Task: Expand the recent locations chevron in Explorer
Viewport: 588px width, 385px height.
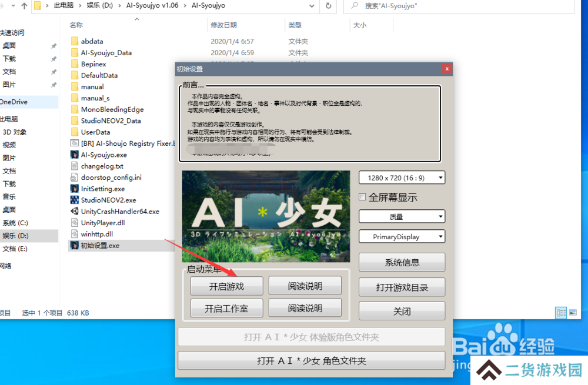Action: pyautogui.click(x=14, y=6)
